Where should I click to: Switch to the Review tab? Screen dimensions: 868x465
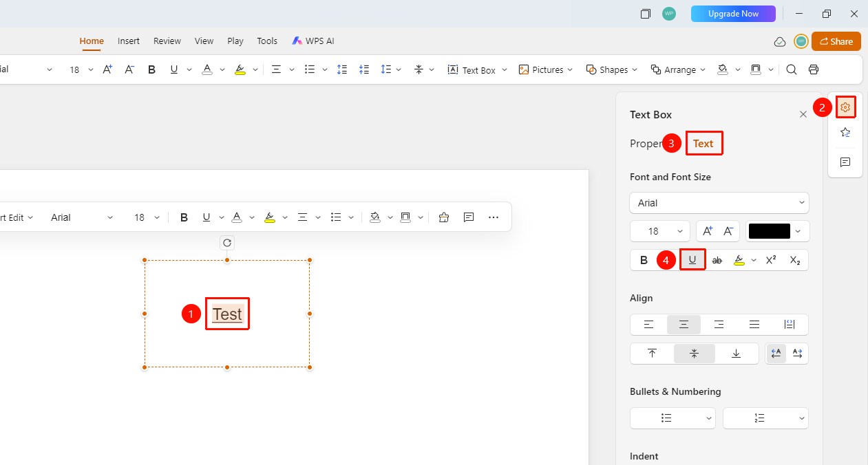click(x=167, y=41)
